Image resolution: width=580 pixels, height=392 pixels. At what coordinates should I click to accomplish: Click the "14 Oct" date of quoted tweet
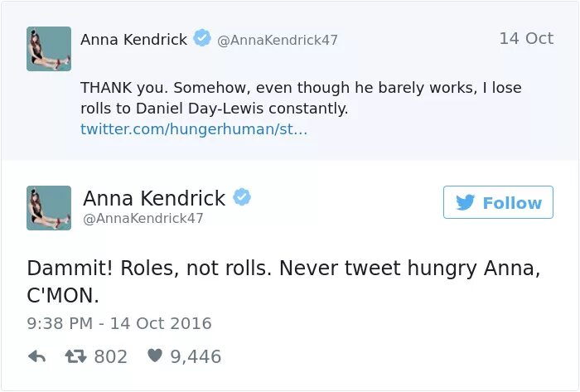coord(526,39)
